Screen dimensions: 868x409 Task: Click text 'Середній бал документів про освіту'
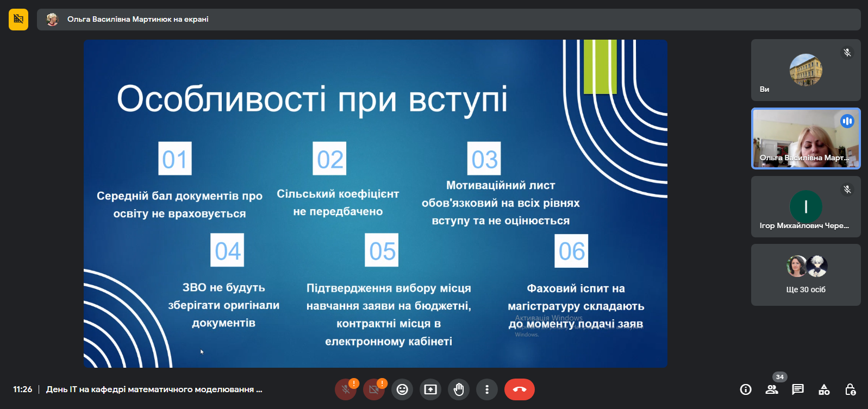coord(179,205)
